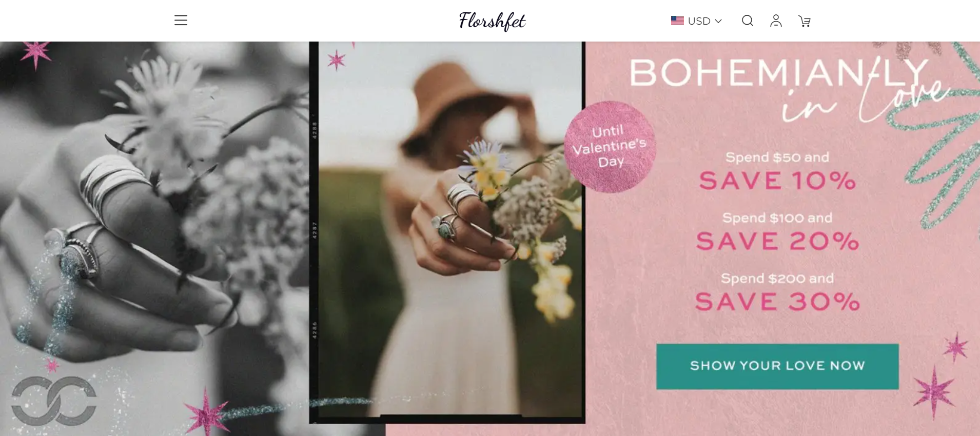This screenshot has height=436, width=980.
Task: Click the color photo of woman in hat
Action: (x=447, y=232)
